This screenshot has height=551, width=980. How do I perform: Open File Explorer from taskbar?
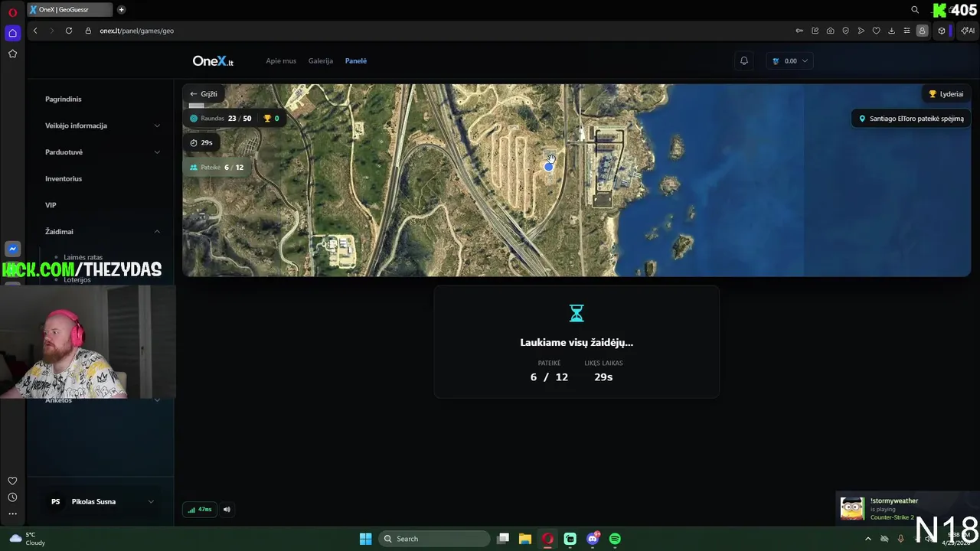525,539
